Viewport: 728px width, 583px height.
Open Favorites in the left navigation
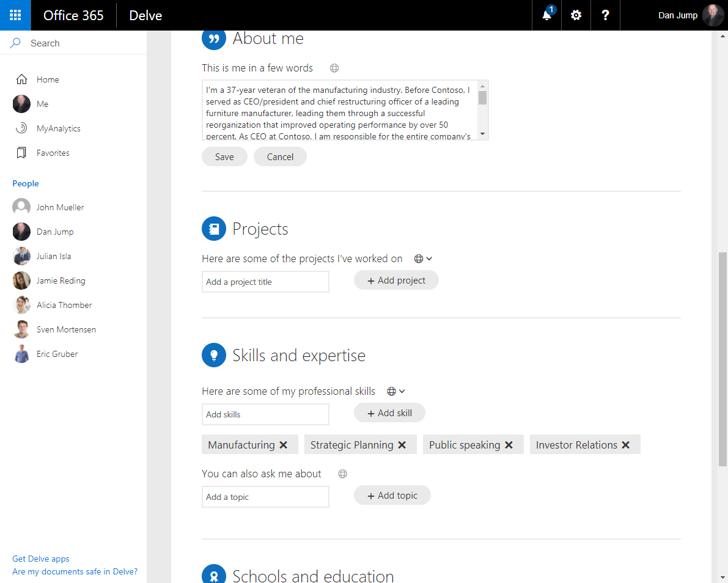(53, 153)
